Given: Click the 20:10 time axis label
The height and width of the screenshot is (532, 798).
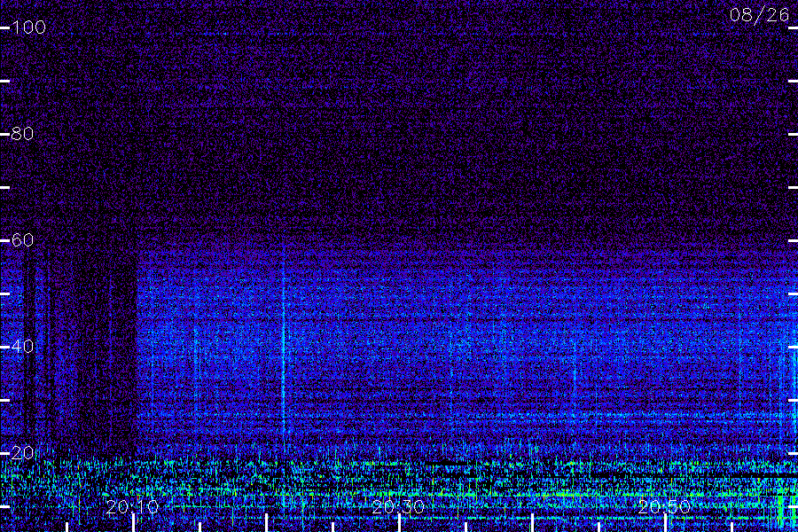Looking at the screenshot, I should [x=132, y=507].
